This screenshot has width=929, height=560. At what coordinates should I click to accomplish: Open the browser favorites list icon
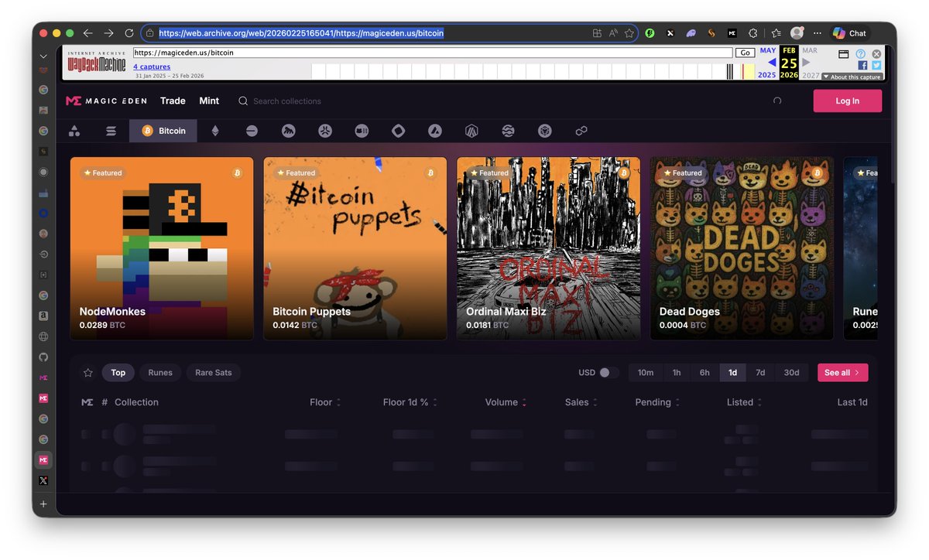coord(776,33)
